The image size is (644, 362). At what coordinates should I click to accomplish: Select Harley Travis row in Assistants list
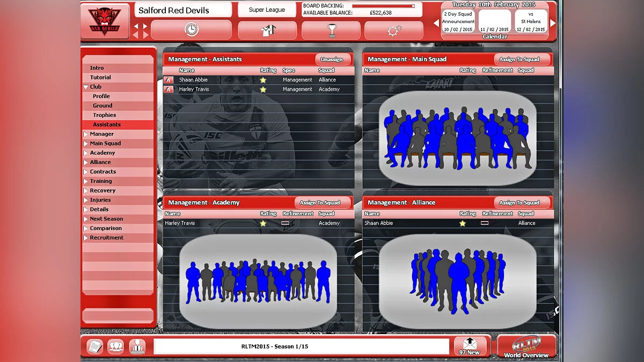point(259,90)
